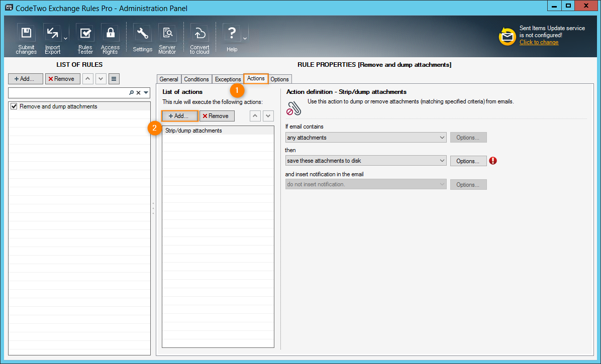Move the selected action up
The width and height of the screenshot is (601, 364).
(x=255, y=116)
